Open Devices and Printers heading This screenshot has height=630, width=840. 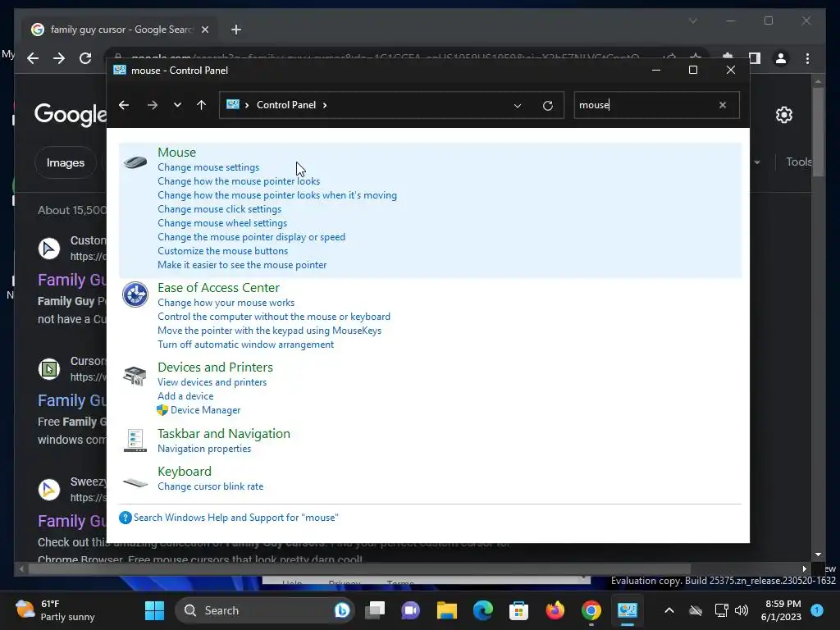[216, 367]
